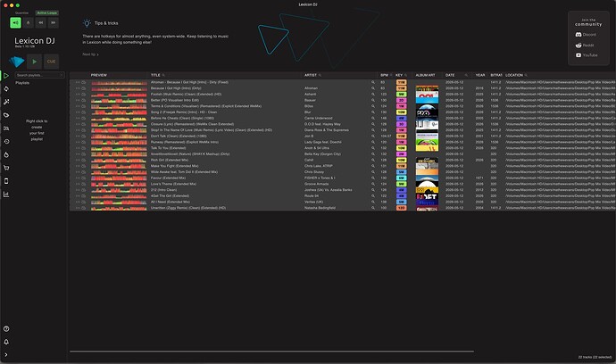
Task: Sort by the KEY column header
Action: tap(399, 75)
